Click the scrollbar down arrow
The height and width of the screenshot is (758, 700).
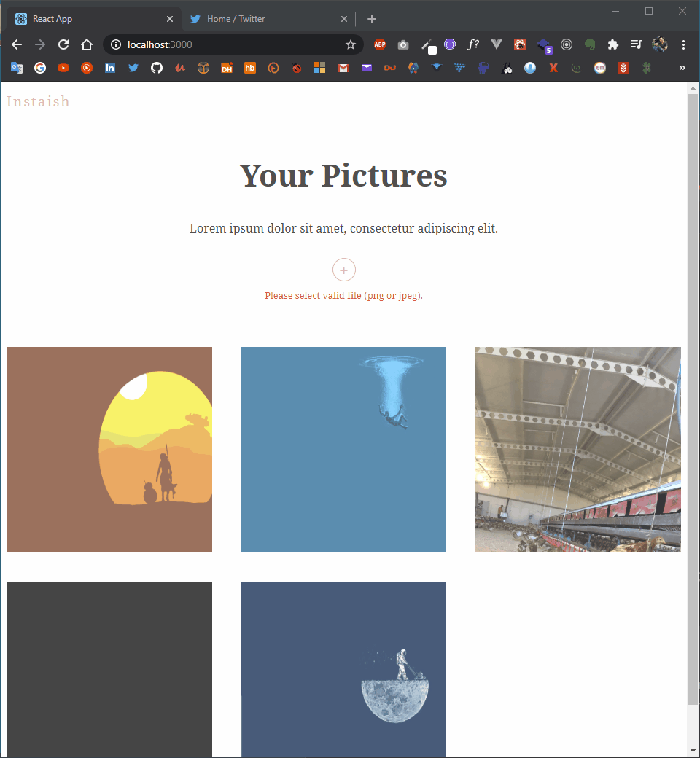pyautogui.click(x=693, y=751)
